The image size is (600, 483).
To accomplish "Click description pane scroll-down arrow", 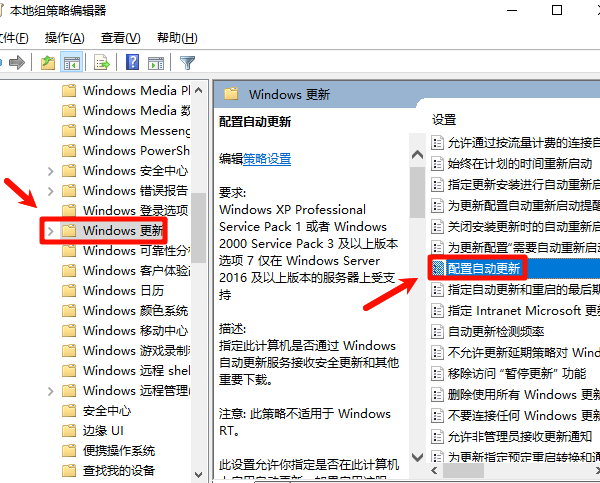I will 417,457.
